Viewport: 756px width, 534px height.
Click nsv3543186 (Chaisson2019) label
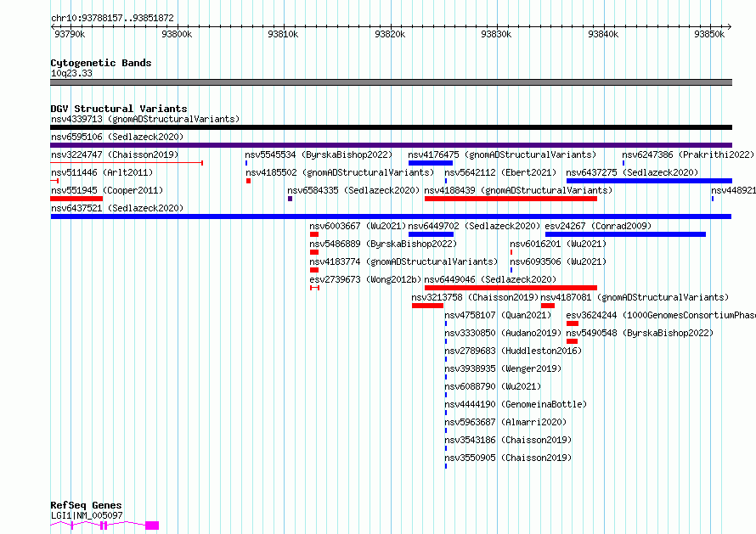pos(508,440)
